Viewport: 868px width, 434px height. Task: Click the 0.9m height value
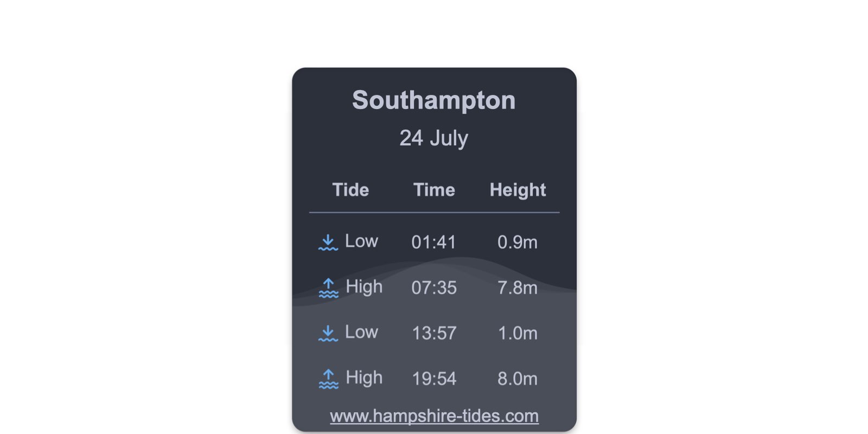pyautogui.click(x=518, y=242)
